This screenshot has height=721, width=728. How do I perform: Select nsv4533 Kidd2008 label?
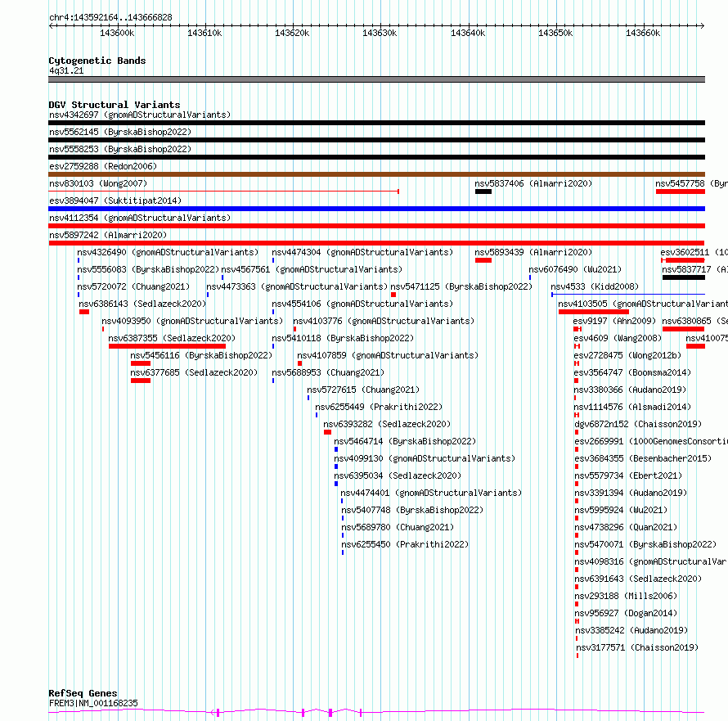tap(595, 286)
